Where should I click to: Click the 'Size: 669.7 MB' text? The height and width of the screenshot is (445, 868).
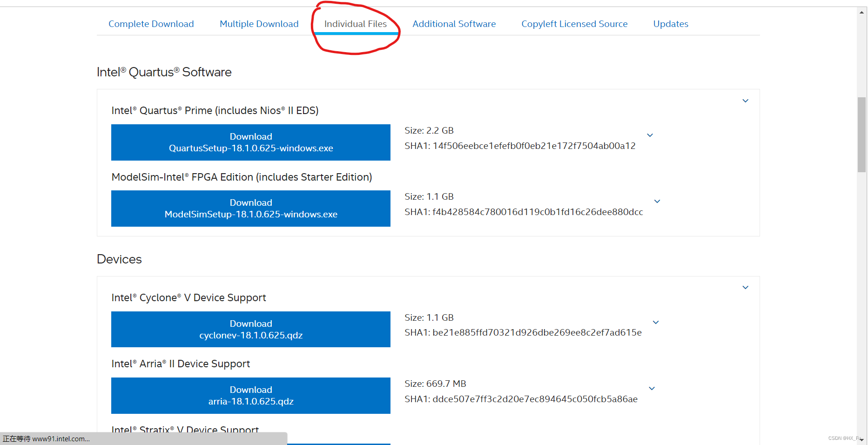(435, 384)
